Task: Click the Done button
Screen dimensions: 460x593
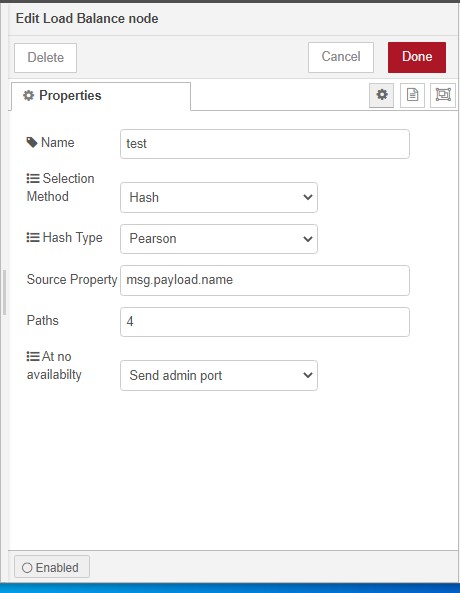Action: [x=417, y=57]
